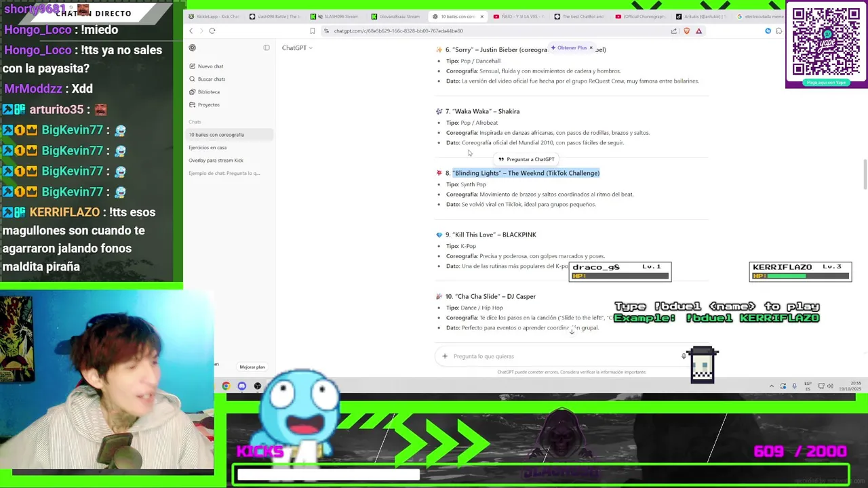The height and width of the screenshot is (488, 868).
Task: Click the page vertical scrollbar thumb
Action: 865,175
